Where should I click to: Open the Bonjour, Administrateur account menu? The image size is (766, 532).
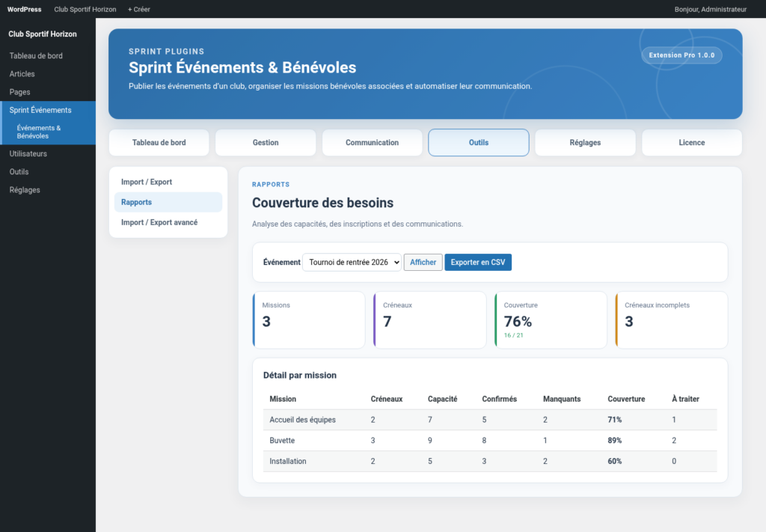pyautogui.click(x=711, y=9)
